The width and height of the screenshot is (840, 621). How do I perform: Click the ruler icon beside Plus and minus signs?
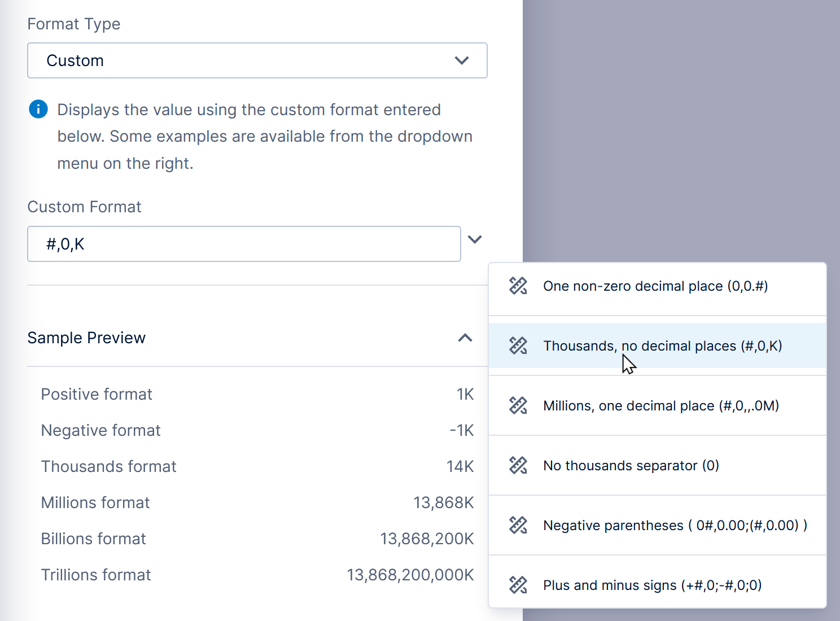point(518,585)
